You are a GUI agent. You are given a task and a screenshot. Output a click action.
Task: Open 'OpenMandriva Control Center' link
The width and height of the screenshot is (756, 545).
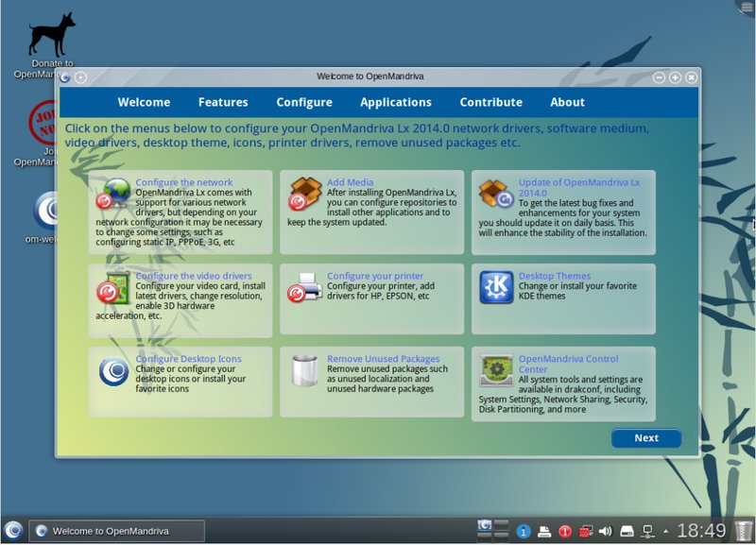coord(569,364)
